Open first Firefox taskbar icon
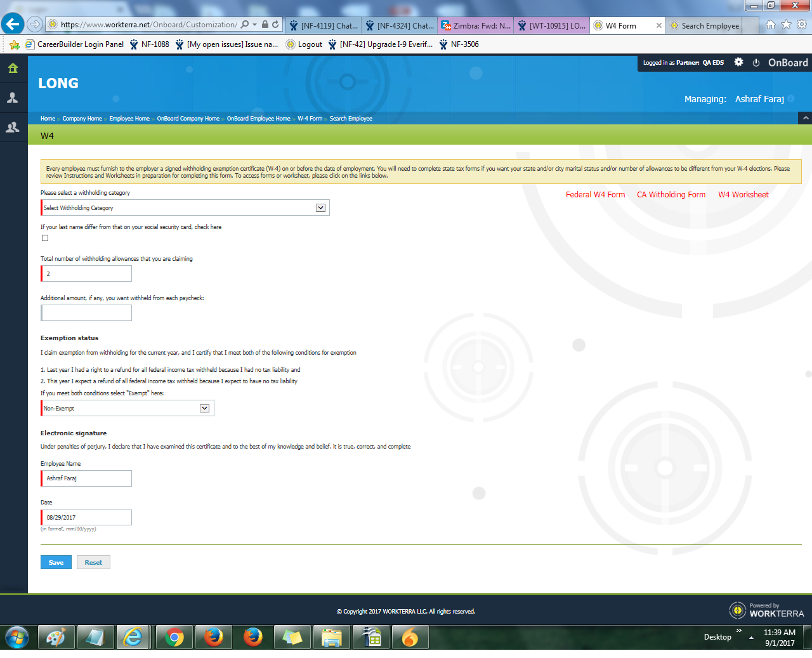The height and width of the screenshot is (658, 812). [213, 637]
